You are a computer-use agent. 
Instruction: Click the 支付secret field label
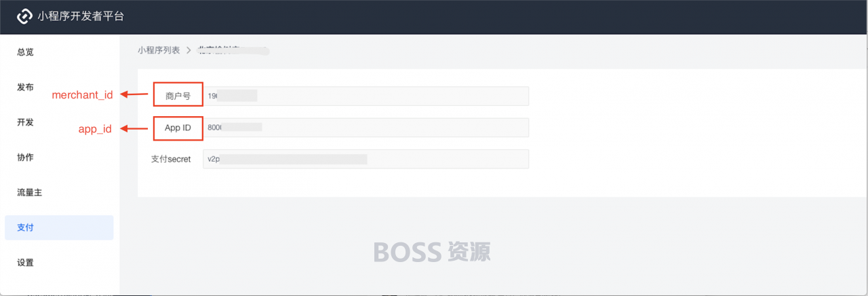(x=171, y=159)
